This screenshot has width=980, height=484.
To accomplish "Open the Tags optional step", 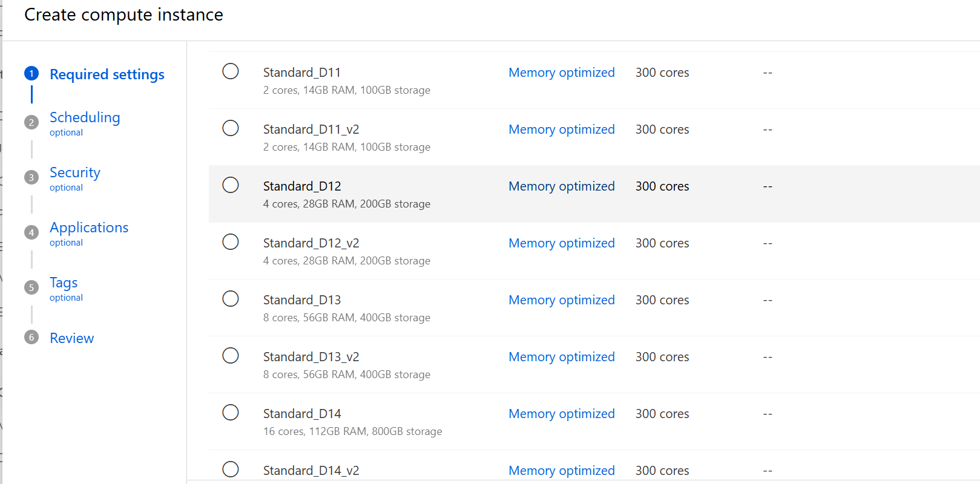I will coord(63,283).
